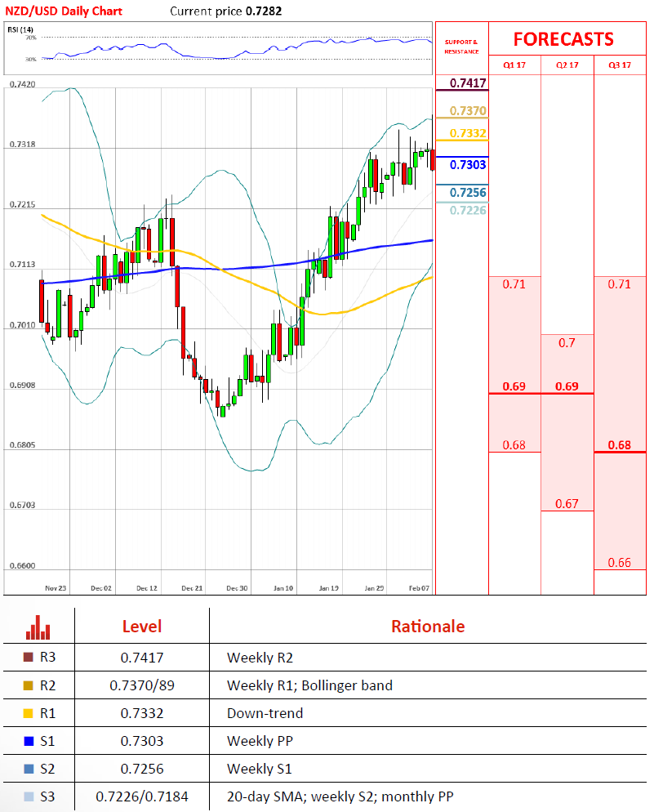Click 'Weekly R1; Bollinger band' rationale
Screen dimensions: 654x812
[x=309, y=685]
